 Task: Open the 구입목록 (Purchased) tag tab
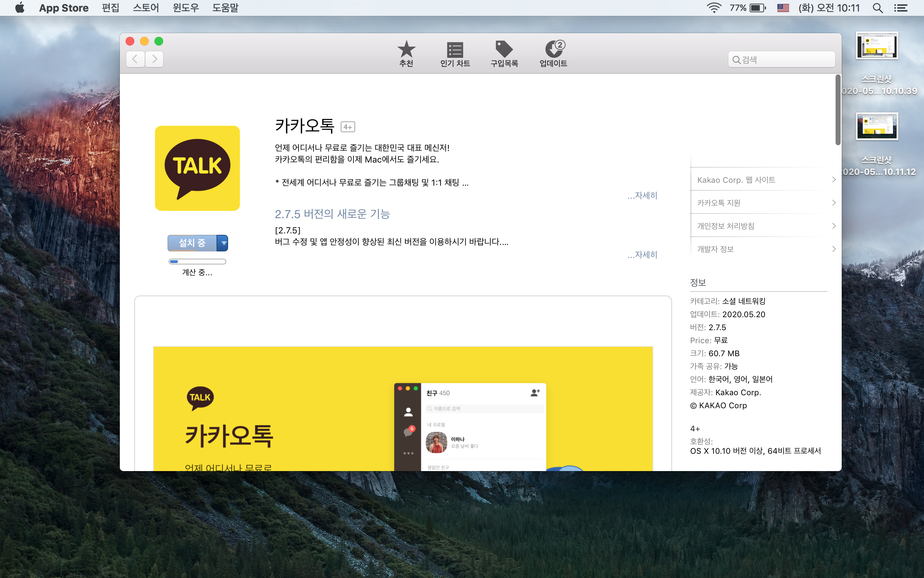pyautogui.click(x=504, y=54)
